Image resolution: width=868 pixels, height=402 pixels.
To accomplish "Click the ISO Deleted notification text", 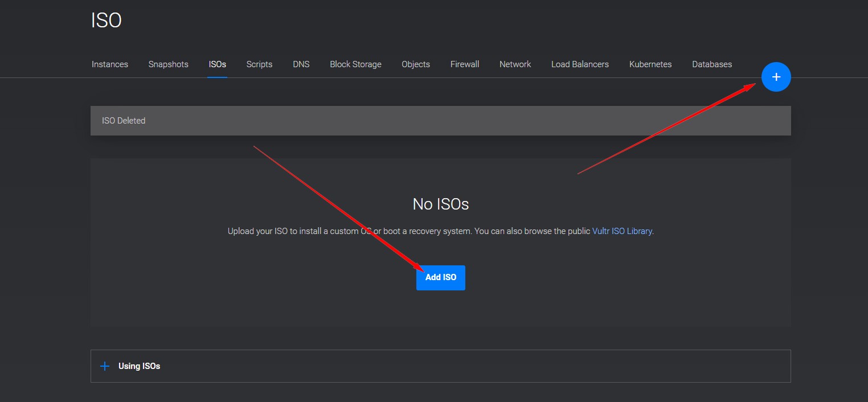I will pos(124,121).
